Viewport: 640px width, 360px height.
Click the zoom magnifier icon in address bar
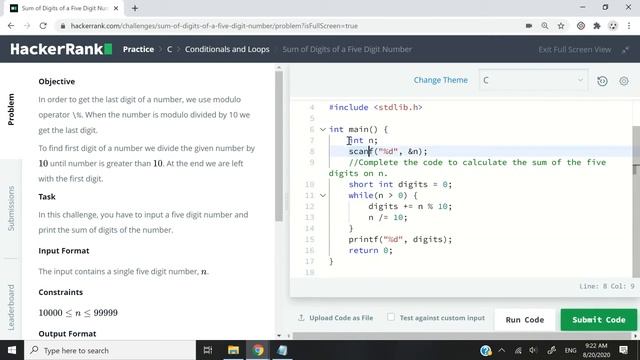545,26
